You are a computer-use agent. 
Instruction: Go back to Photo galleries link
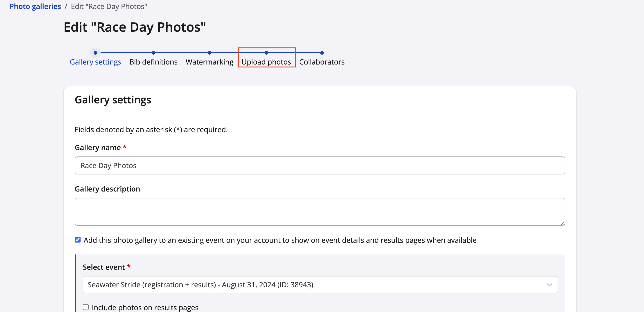(x=35, y=6)
